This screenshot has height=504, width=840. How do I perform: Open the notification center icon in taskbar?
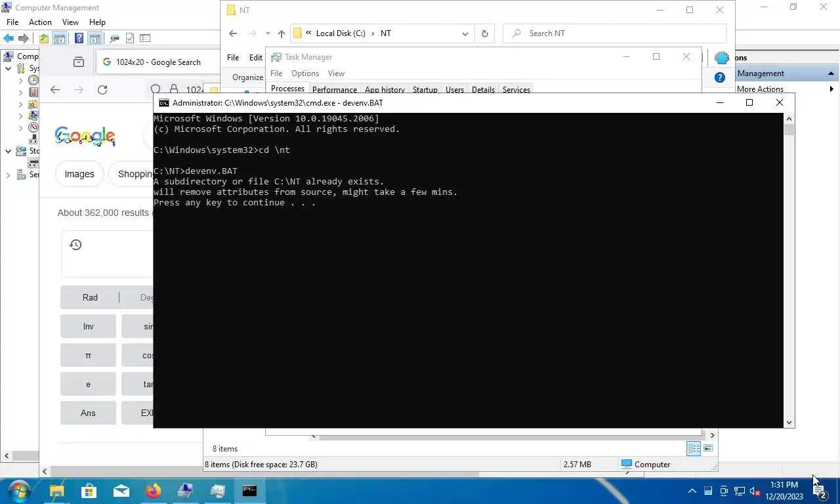[x=819, y=491]
